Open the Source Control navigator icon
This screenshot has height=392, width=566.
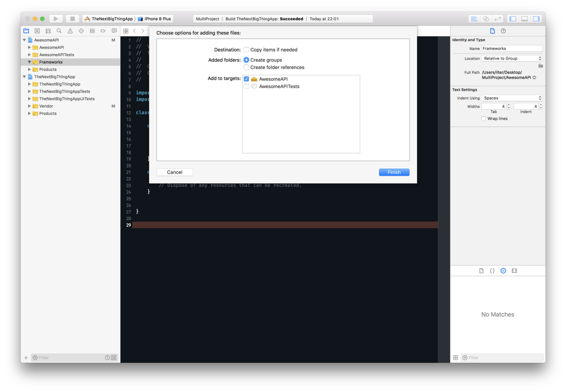point(37,31)
